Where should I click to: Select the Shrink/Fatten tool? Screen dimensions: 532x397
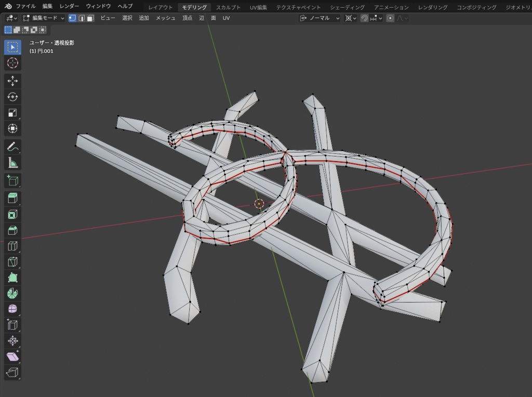click(x=12, y=341)
